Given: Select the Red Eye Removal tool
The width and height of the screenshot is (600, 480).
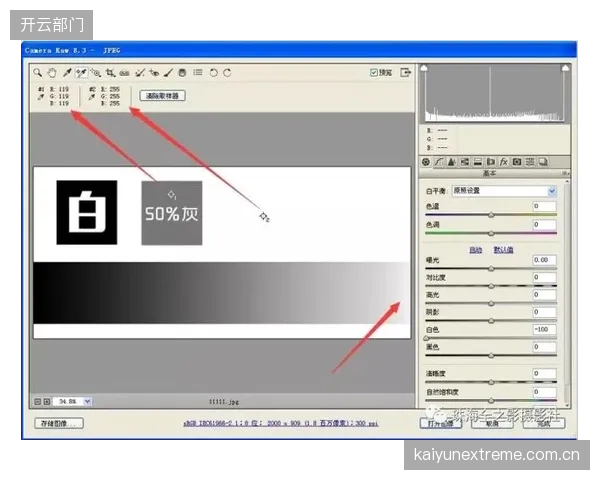Looking at the screenshot, I should coord(154,73).
